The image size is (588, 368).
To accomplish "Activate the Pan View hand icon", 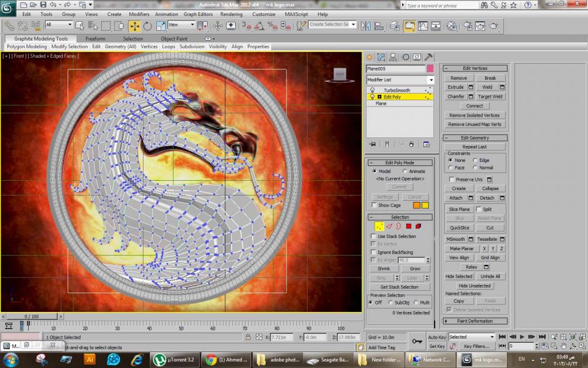I will [564, 346].
